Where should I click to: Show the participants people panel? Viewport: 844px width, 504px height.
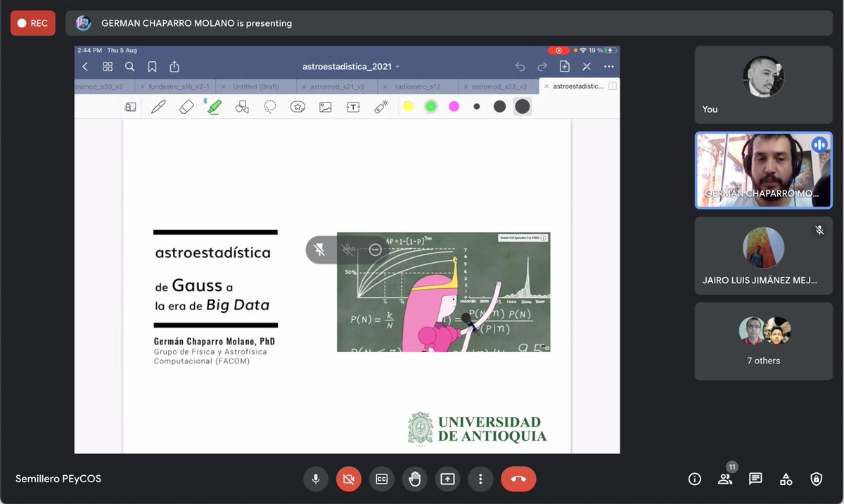point(725,479)
